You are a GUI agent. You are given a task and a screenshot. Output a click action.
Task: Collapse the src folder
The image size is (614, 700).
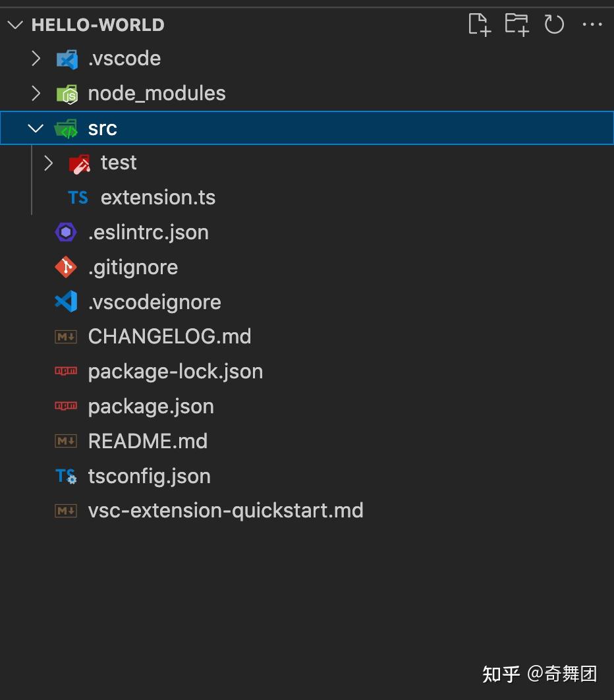(36, 128)
